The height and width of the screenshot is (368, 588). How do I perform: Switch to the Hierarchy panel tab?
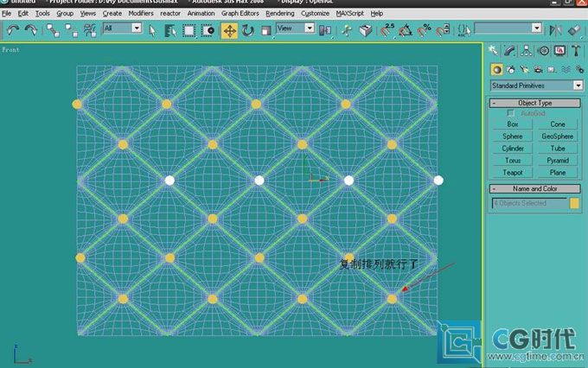pyautogui.click(x=526, y=51)
